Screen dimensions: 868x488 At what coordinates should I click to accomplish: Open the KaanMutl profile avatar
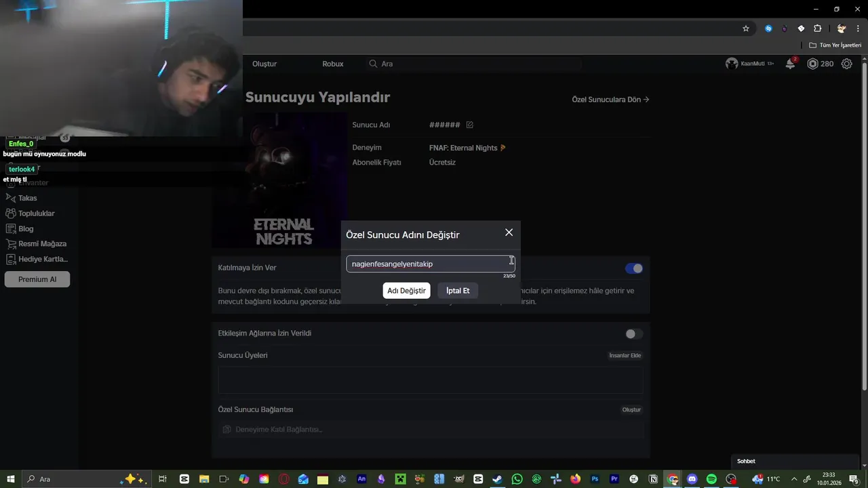732,64
